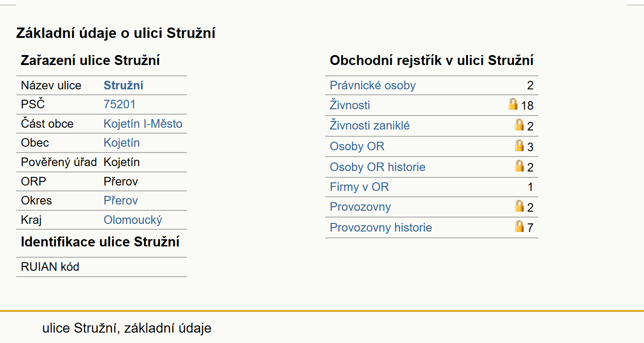Open the Živnosti link
The image size is (644, 343).
click(x=350, y=105)
